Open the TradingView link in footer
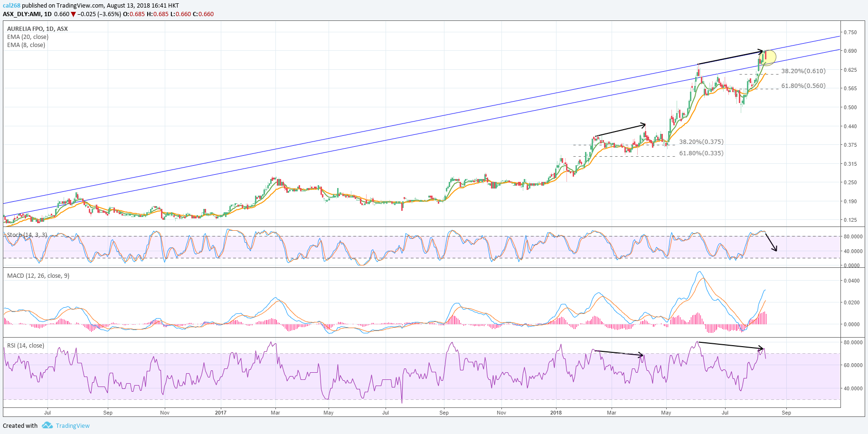The width and height of the screenshot is (868, 434). (73, 426)
